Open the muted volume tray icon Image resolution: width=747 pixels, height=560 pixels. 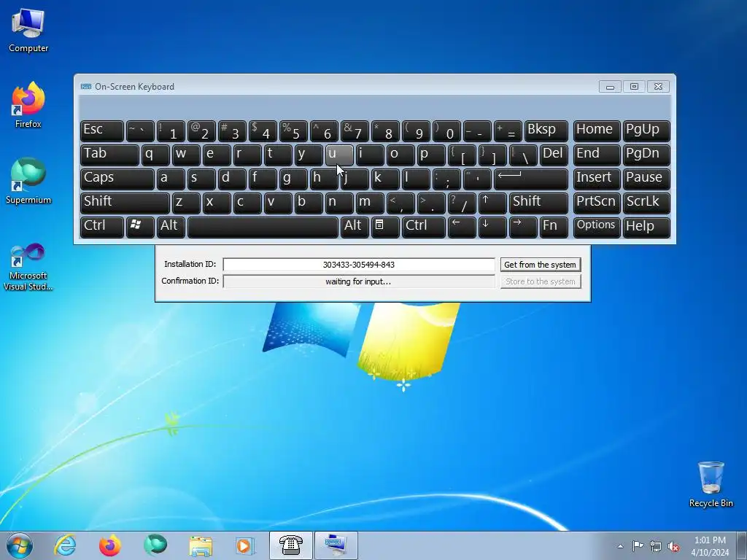(673, 546)
